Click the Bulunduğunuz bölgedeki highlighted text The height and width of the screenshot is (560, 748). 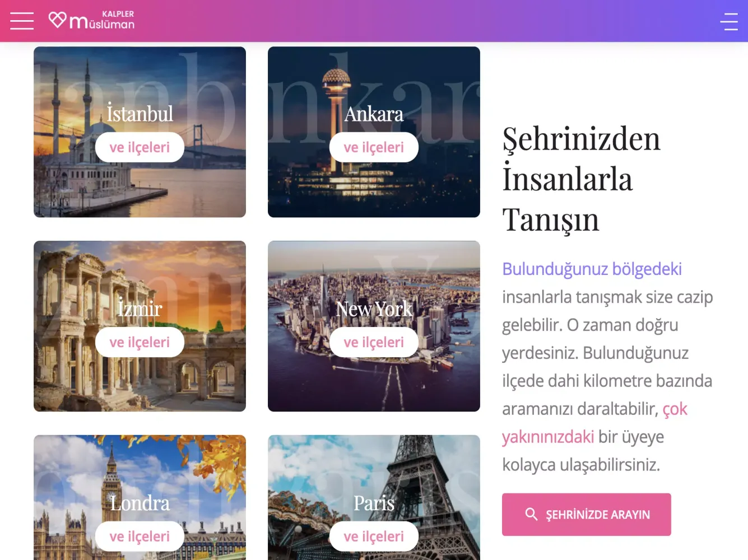tap(592, 269)
